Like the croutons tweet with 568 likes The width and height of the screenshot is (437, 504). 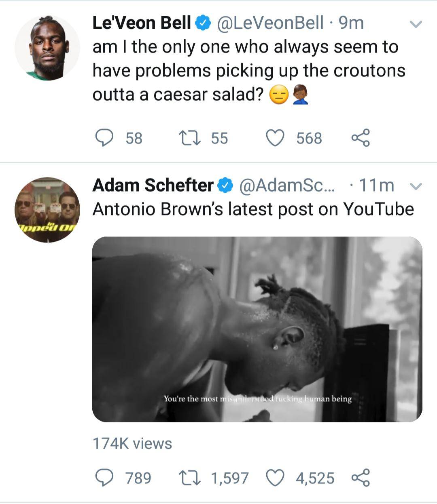point(275,138)
